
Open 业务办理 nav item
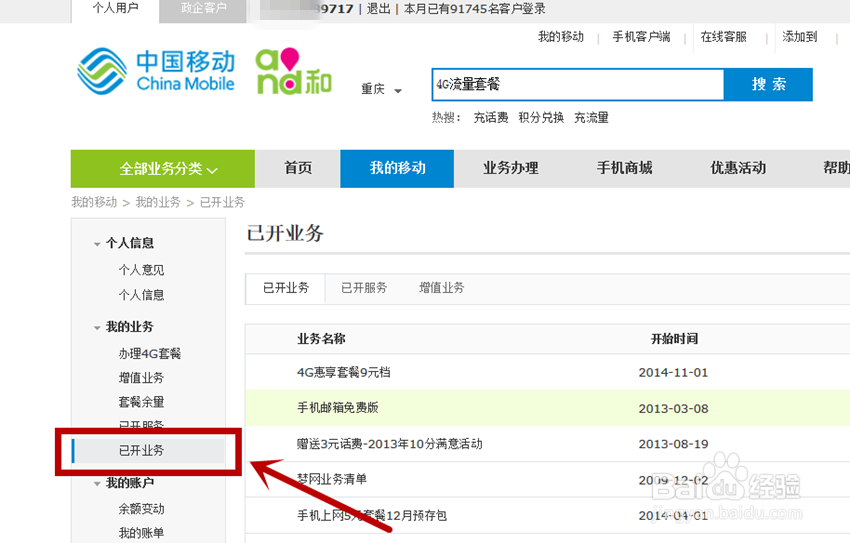click(511, 169)
